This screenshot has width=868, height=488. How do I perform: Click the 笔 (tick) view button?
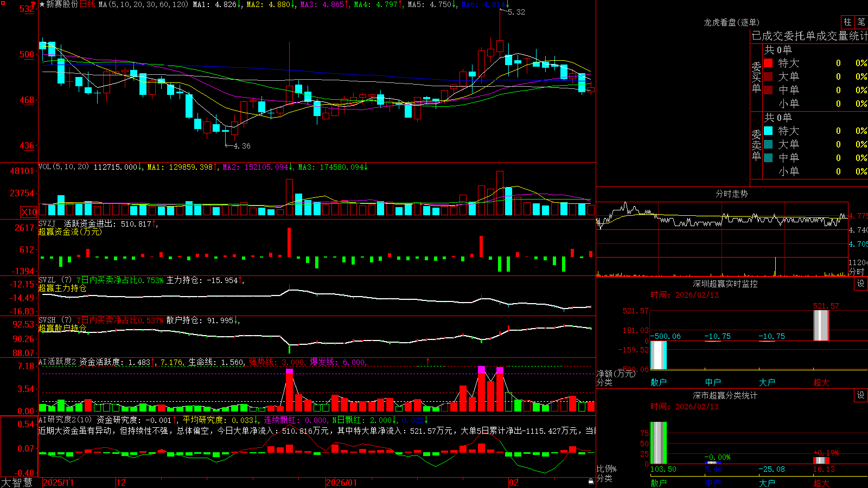pyautogui.click(x=861, y=22)
